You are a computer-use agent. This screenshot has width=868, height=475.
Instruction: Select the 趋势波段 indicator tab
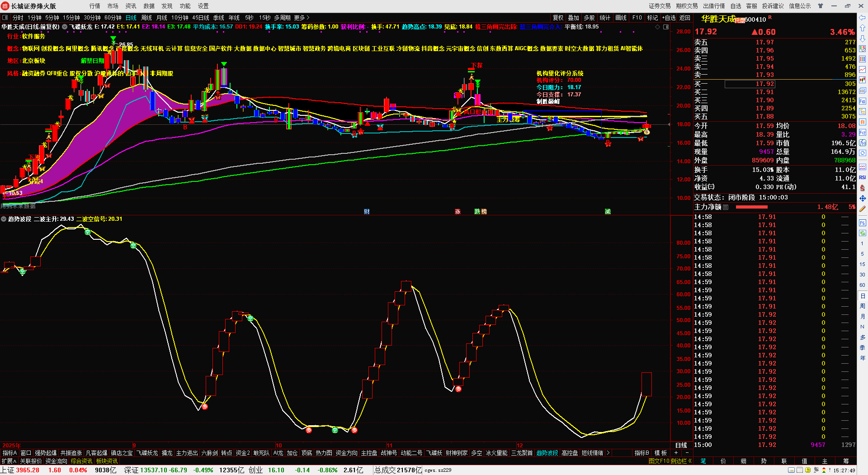click(547, 453)
